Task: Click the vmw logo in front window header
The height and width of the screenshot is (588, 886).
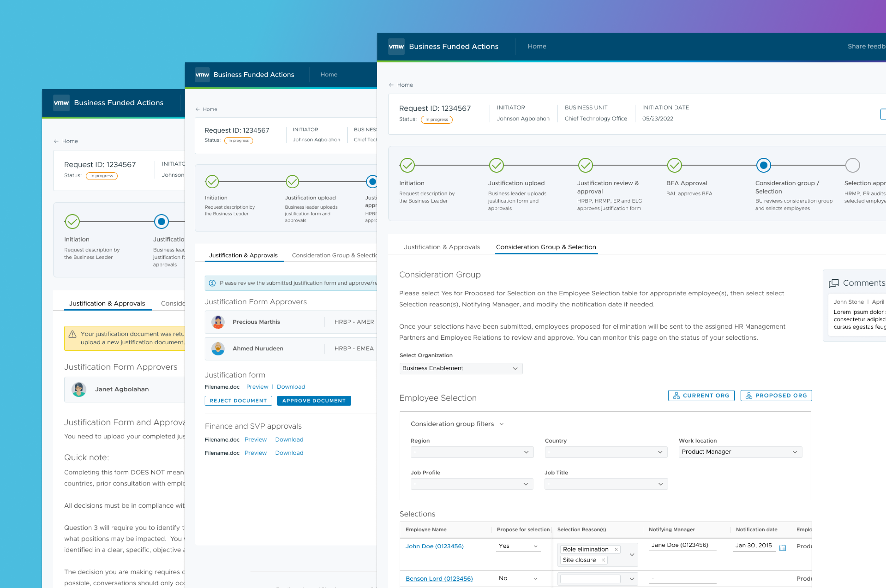Action: tap(396, 46)
